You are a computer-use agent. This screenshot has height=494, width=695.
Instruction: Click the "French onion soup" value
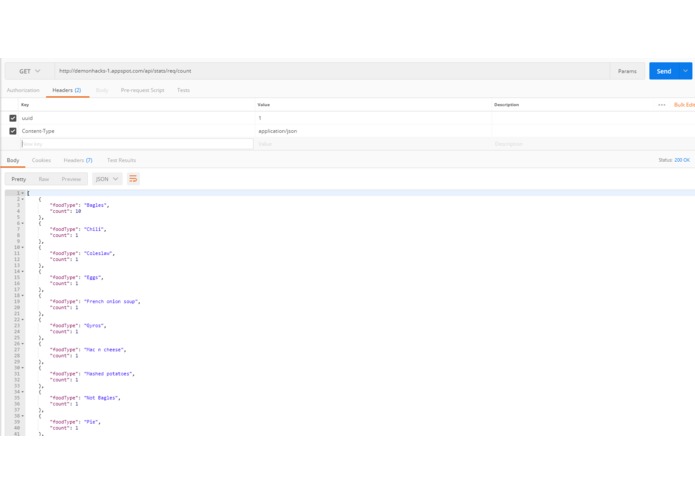pyautogui.click(x=111, y=301)
